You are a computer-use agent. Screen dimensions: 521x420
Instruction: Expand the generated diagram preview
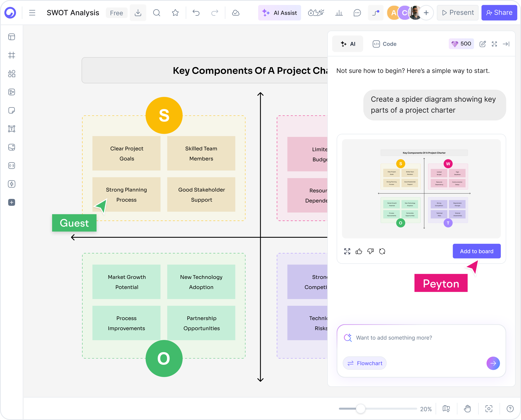(347, 251)
